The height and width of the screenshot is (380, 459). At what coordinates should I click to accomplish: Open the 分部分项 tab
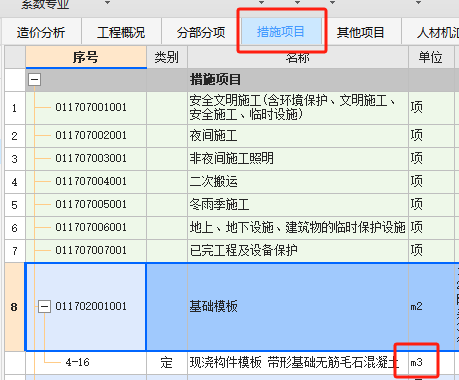pos(201,32)
